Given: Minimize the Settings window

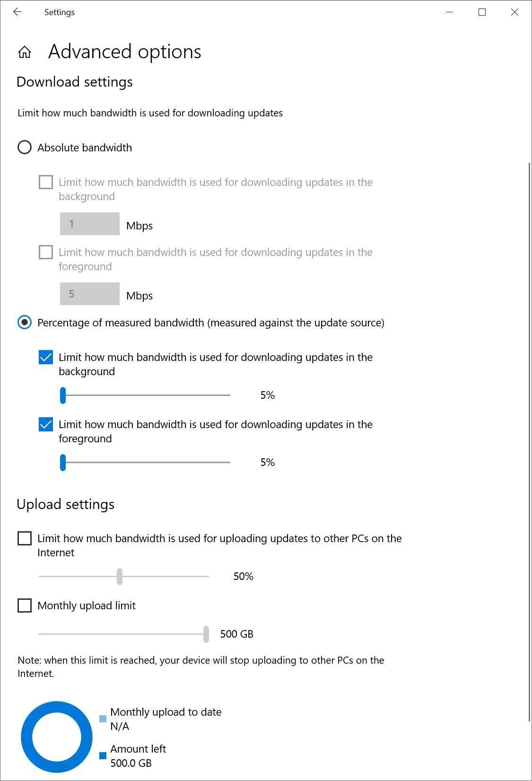Looking at the screenshot, I should (449, 12).
